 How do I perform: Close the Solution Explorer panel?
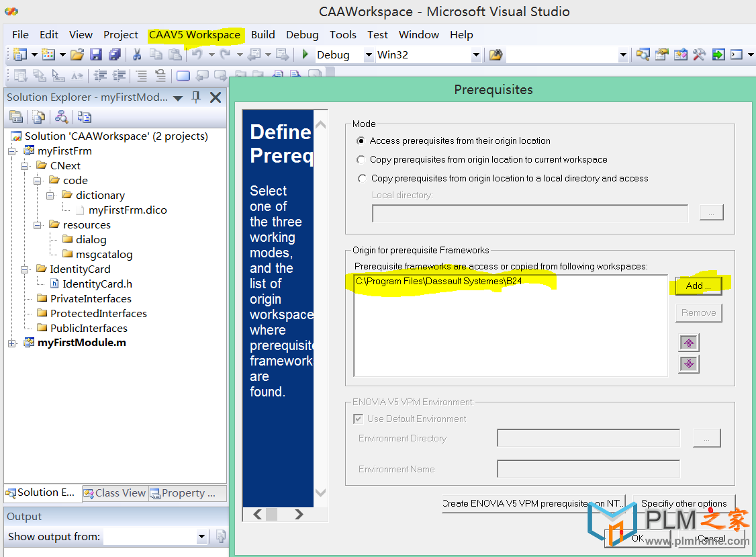(x=216, y=97)
